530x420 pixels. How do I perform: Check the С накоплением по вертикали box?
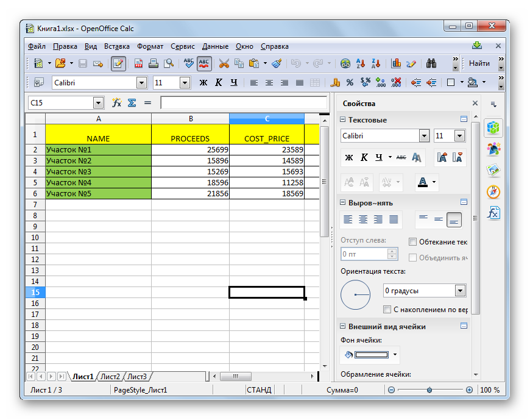tap(387, 310)
